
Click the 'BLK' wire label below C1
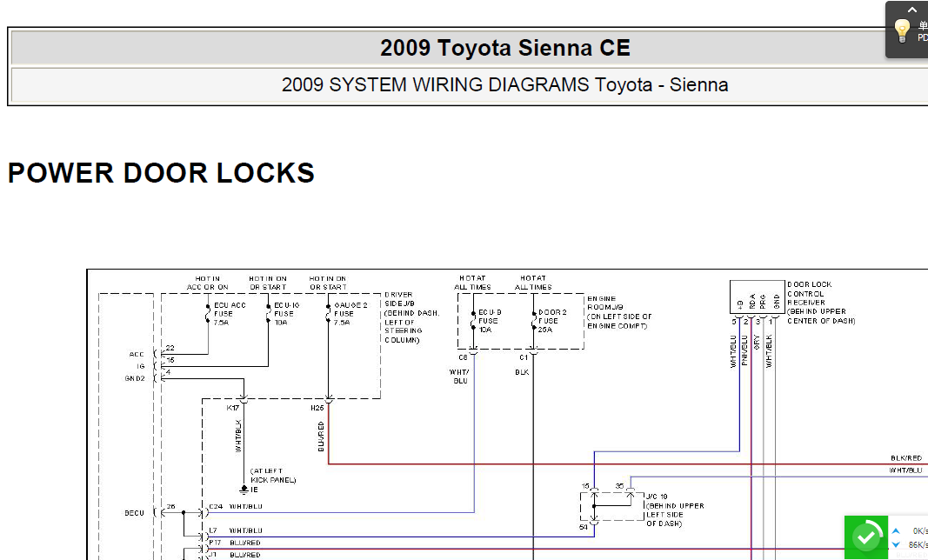pos(522,372)
